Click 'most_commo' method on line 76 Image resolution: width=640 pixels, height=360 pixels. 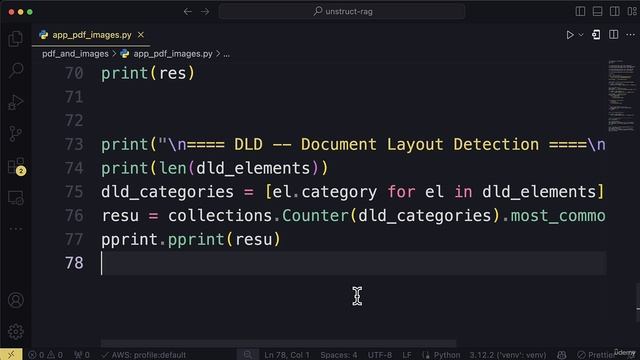click(558, 216)
